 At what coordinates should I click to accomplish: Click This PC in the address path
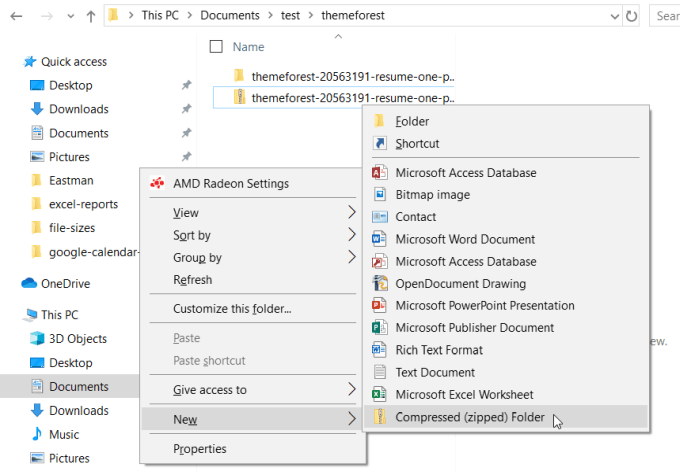tap(160, 16)
